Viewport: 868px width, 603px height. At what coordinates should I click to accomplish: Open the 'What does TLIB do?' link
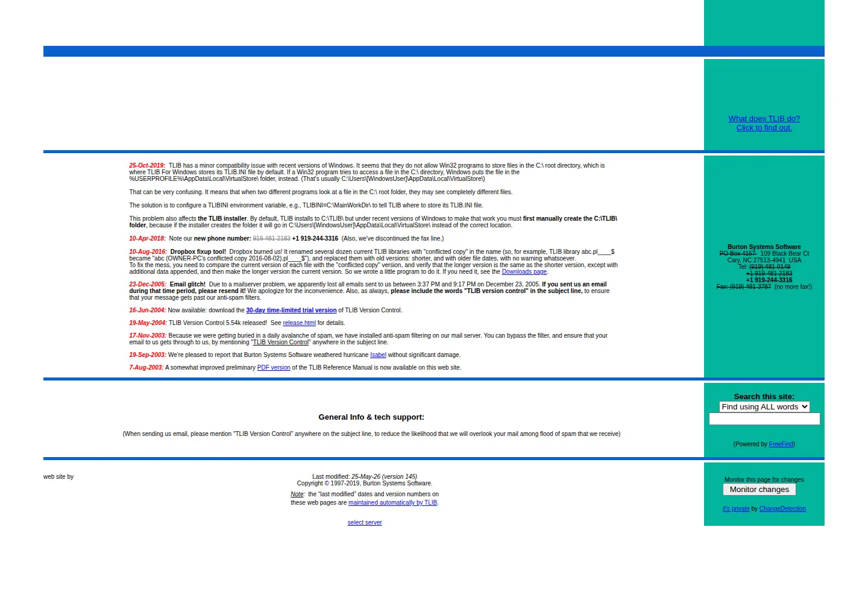(764, 119)
